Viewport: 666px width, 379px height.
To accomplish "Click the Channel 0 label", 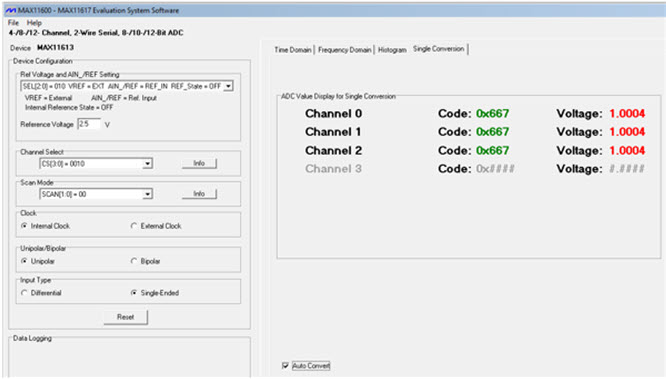I will 333,114.
